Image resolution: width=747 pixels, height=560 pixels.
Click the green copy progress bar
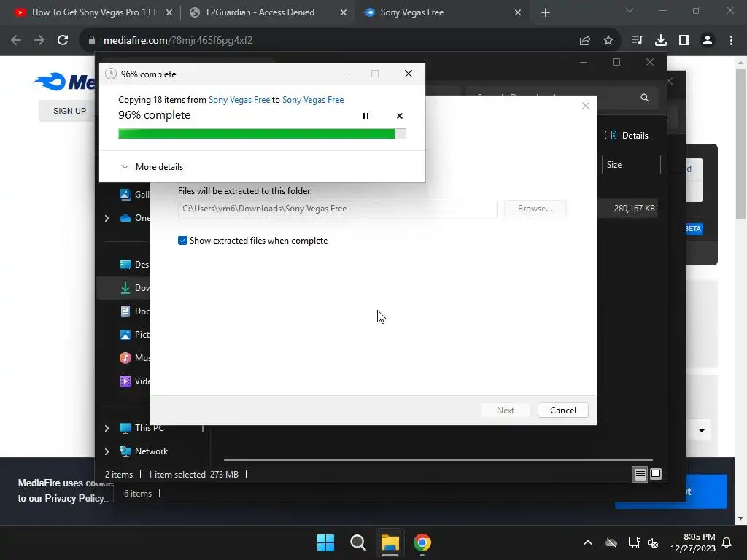pyautogui.click(x=262, y=134)
